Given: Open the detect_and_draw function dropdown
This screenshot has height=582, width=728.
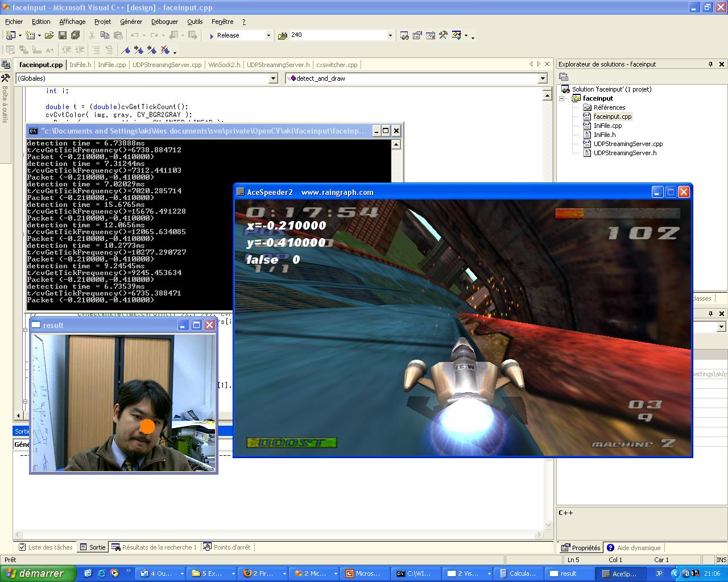Looking at the screenshot, I should pyautogui.click(x=543, y=78).
